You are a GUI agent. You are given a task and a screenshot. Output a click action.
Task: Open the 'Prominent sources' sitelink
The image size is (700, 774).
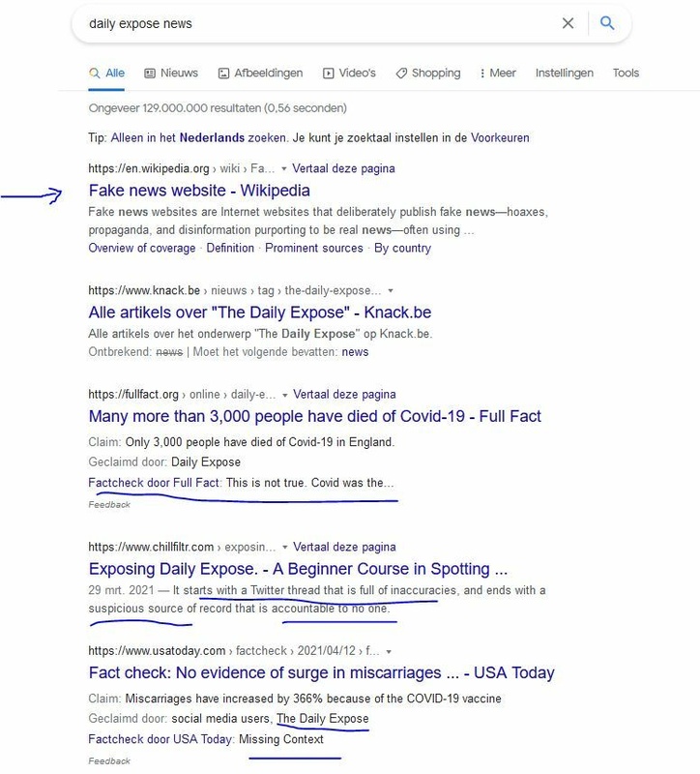[x=313, y=248]
